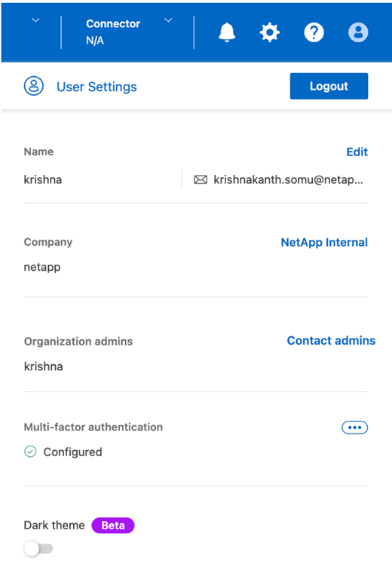Screen dimensions: 392x567
Task: Expand the leftmost header dropdown chevron
Action: coord(35,20)
